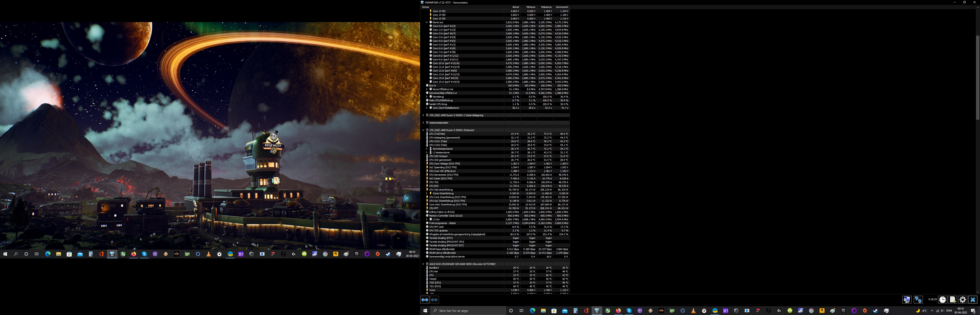The width and height of the screenshot is (980, 315).
Task: Click the circle icon beside DRAM læse båndbredde
Action: point(427,249)
